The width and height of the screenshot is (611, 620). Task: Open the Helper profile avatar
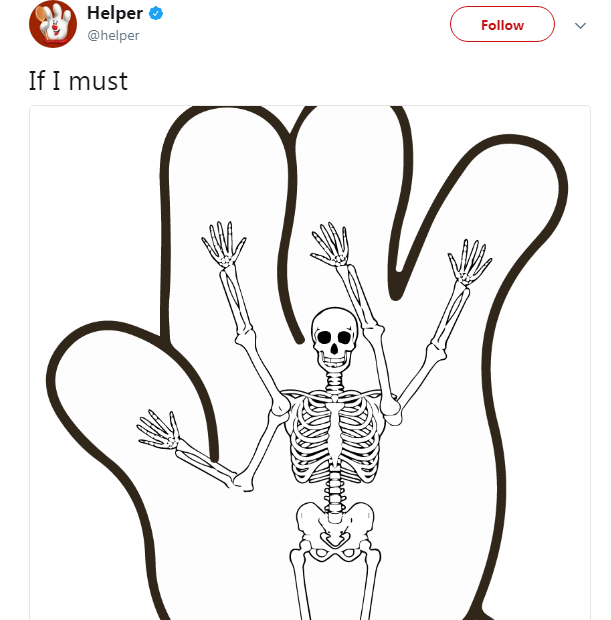[x=53, y=24]
